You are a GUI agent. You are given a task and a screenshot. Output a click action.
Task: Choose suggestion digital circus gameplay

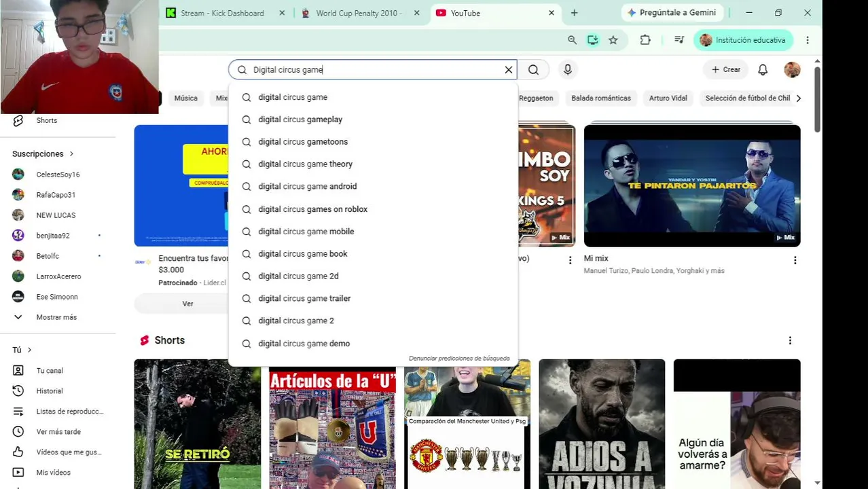pyautogui.click(x=373, y=120)
